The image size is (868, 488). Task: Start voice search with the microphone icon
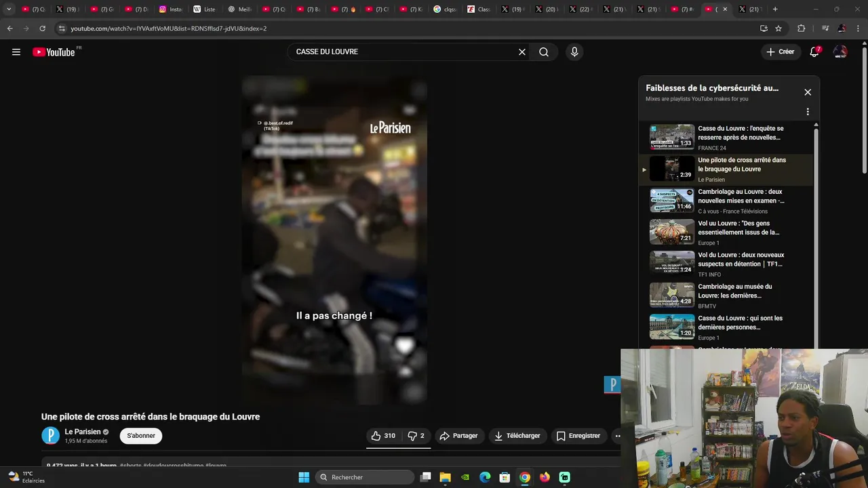574,52
